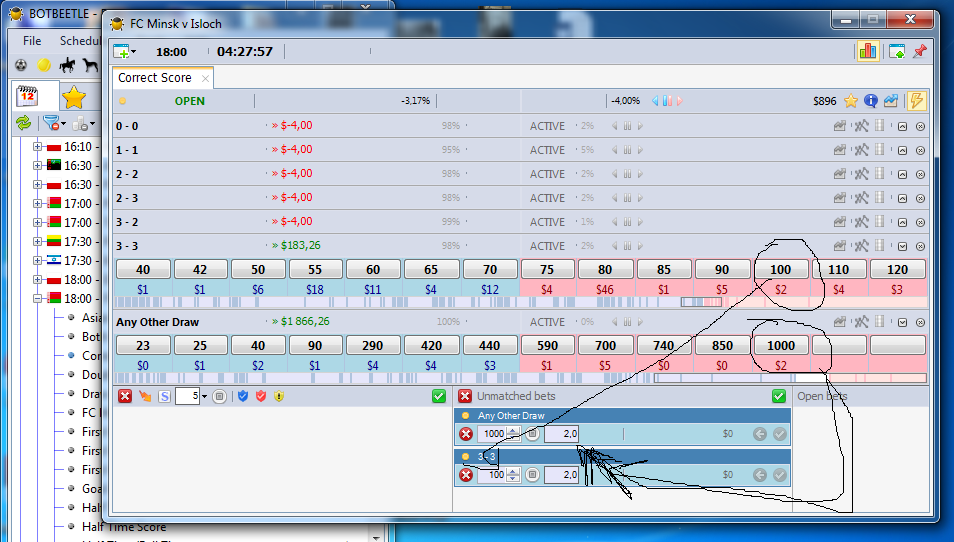
Task: Open the chart icon in the 0 - 0 row
Action: pyautogui.click(x=840, y=126)
